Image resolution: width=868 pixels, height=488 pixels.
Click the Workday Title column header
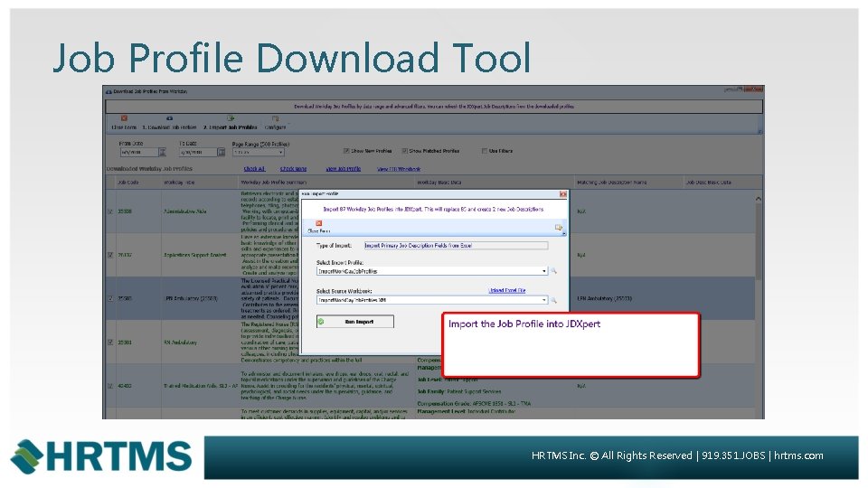tap(200, 182)
